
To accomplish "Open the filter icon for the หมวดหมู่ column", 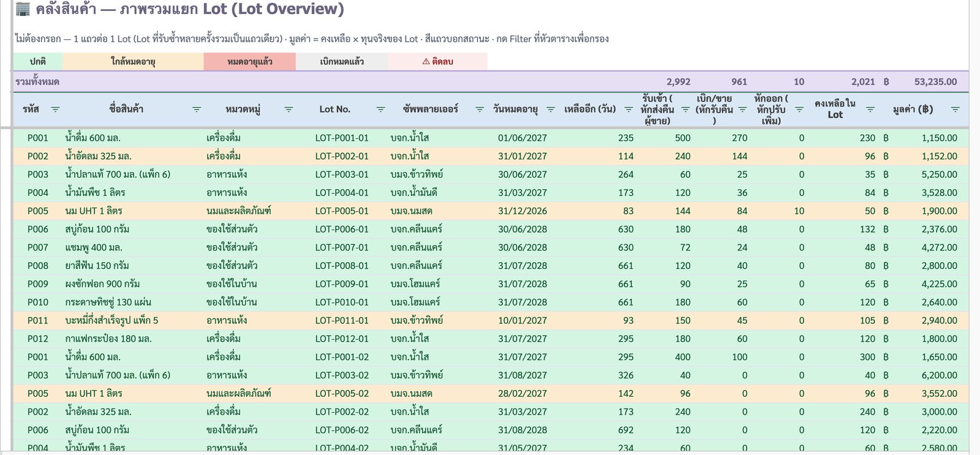I will (288, 110).
